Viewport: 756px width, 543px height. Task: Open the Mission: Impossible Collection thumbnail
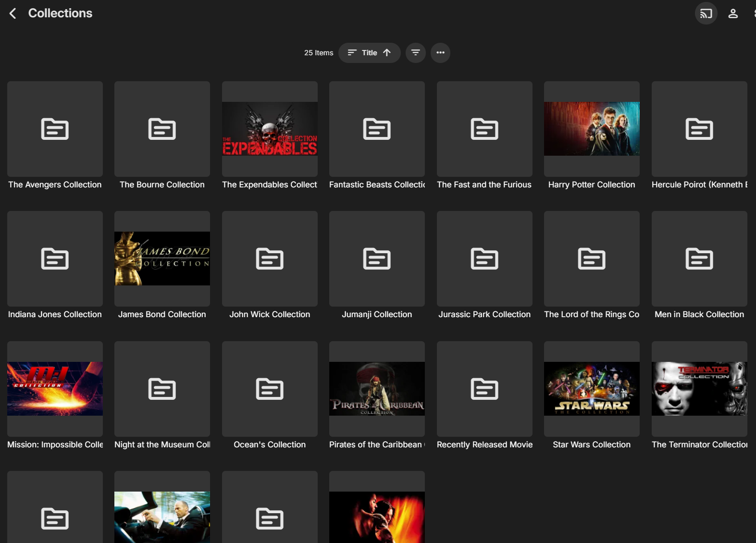[55, 389]
